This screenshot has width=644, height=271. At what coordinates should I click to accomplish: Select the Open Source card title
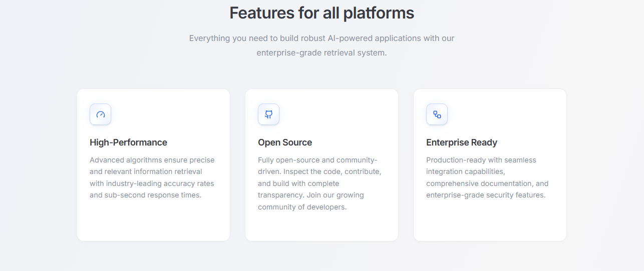pyautogui.click(x=284, y=142)
